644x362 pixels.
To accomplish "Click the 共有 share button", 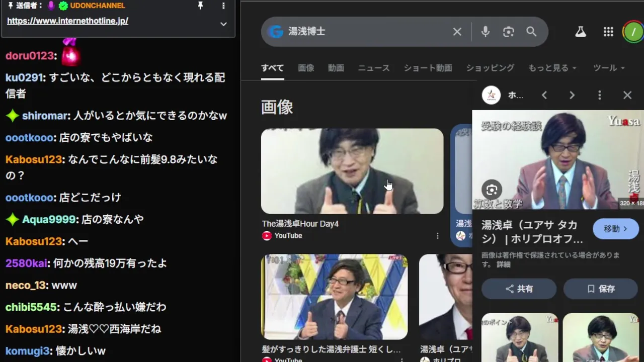I will 519,289.
